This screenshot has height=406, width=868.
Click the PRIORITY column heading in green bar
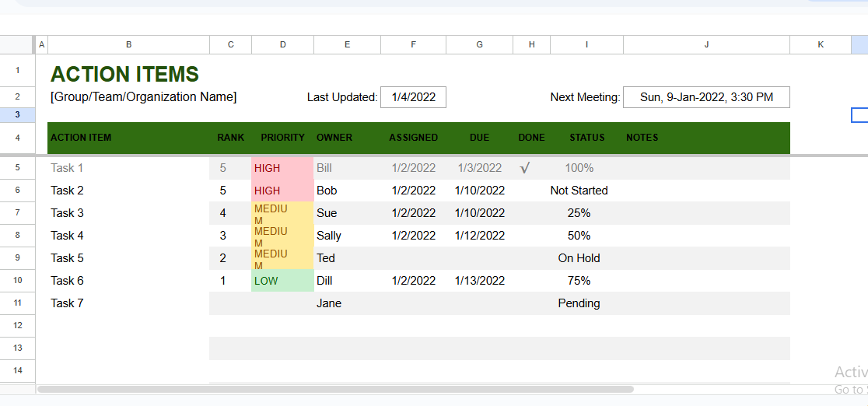[x=282, y=138]
